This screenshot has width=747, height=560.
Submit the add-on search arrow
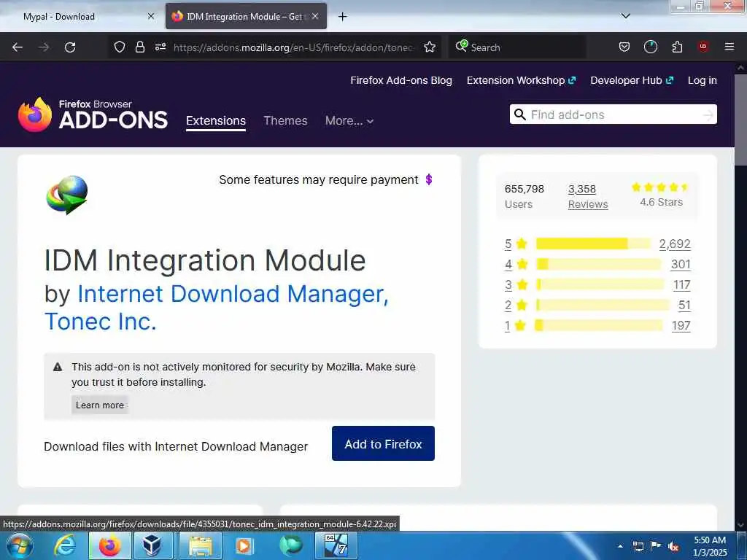coord(708,114)
